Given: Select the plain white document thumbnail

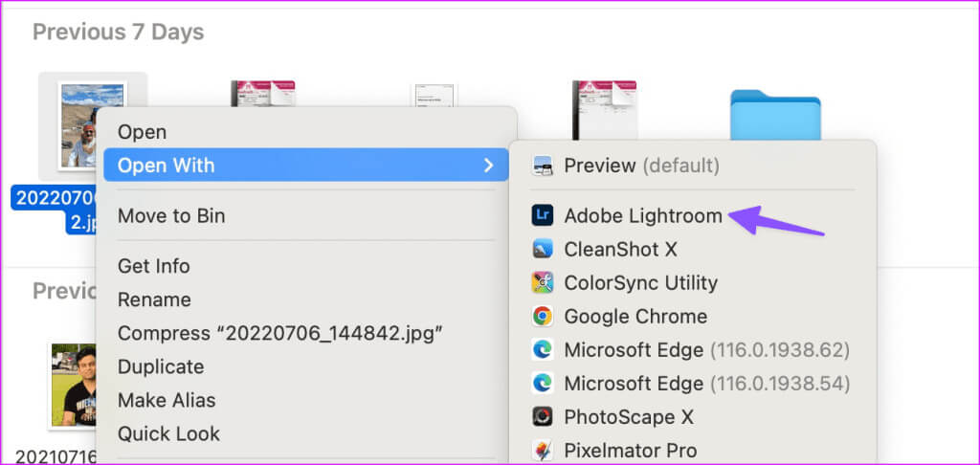Looking at the screenshot, I should click(434, 95).
